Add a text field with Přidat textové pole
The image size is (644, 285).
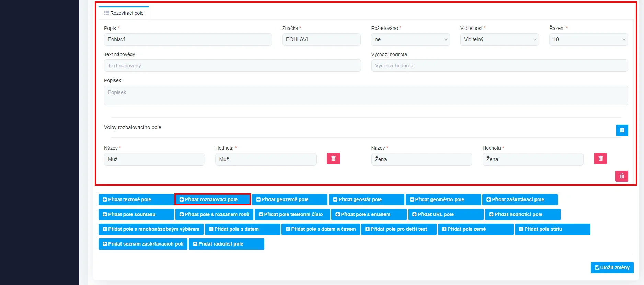tap(136, 199)
